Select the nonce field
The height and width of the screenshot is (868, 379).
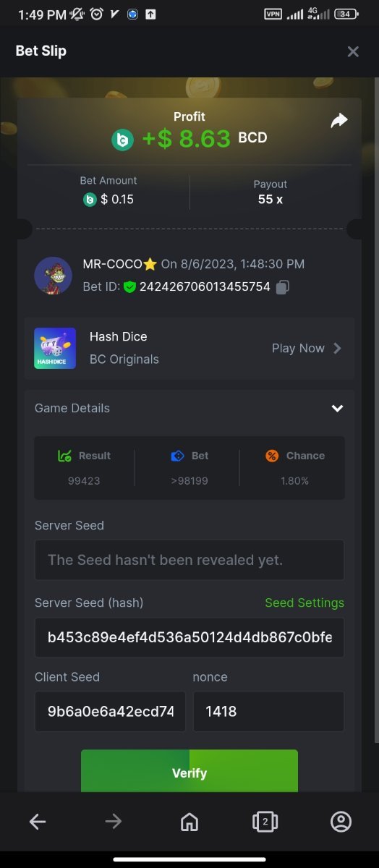coord(268,711)
